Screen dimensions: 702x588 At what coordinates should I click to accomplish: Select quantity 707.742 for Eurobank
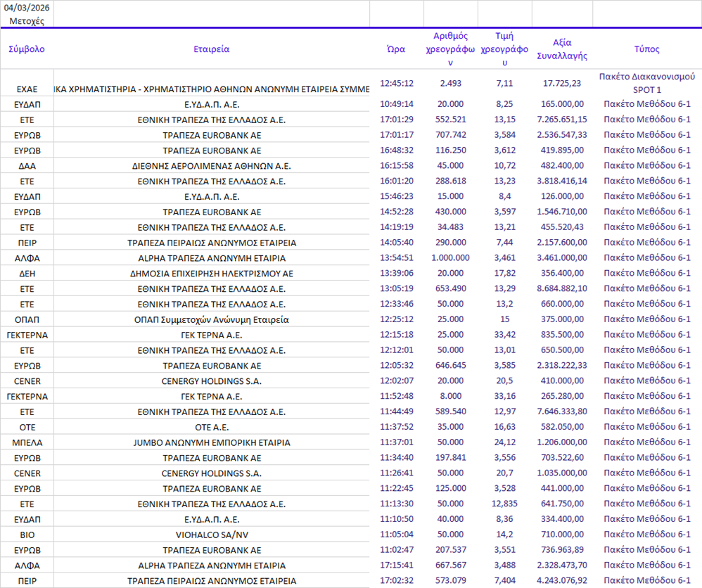[x=450, y=135]
